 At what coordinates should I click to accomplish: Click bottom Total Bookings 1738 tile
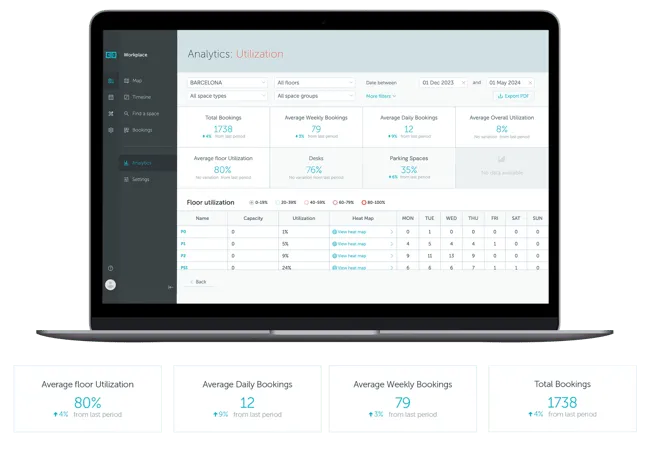[563, 399]
